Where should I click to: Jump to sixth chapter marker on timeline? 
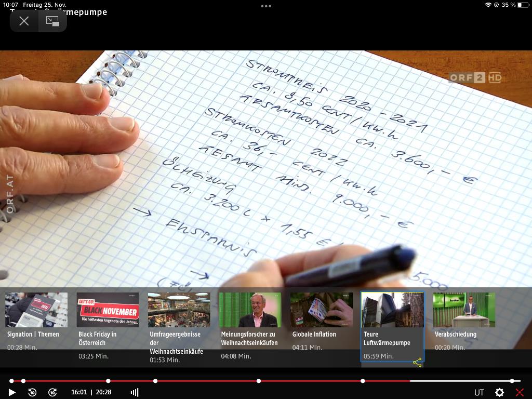point(363,381)
